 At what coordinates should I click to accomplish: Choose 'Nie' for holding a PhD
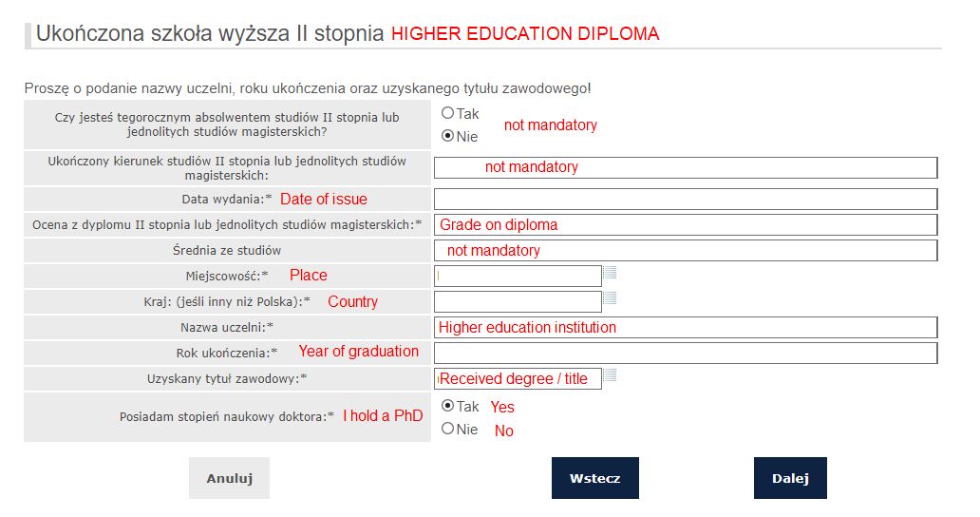pos(448,430)
